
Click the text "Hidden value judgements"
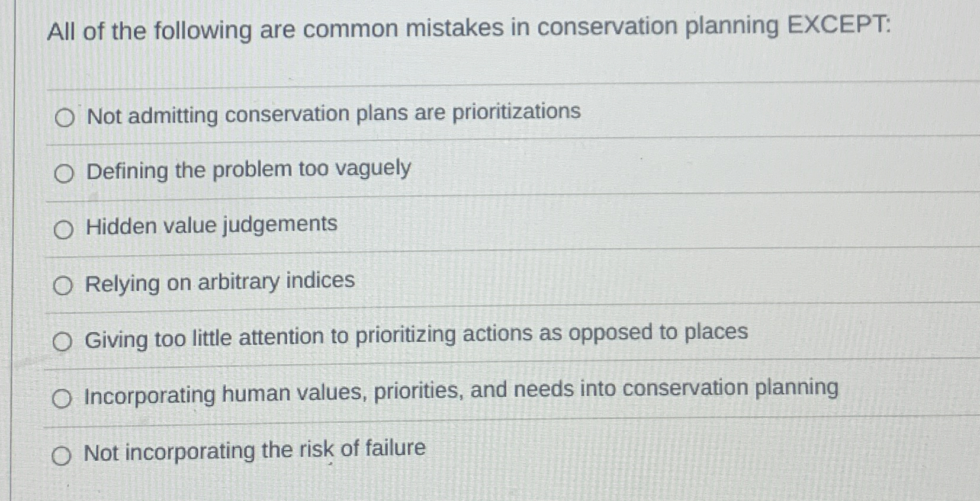point(211,225)
